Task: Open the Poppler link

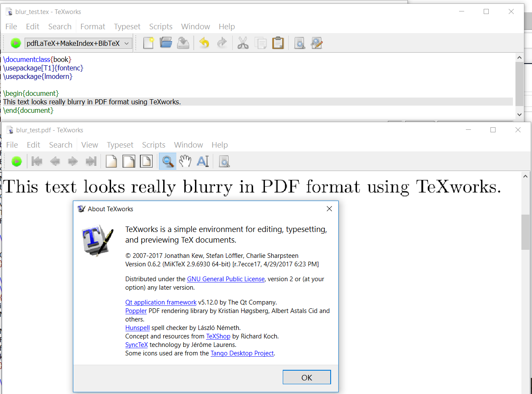Action: [x=136, y=311]
